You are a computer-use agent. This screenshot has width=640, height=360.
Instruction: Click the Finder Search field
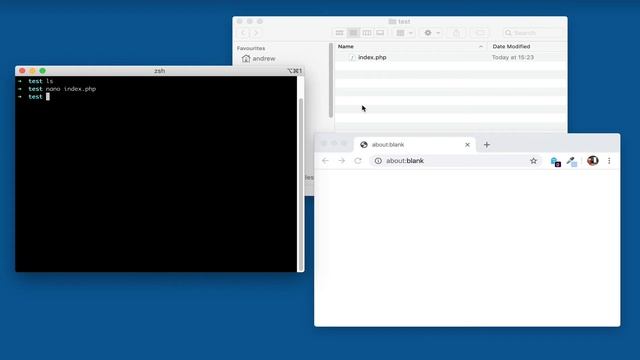click(533, 33)
